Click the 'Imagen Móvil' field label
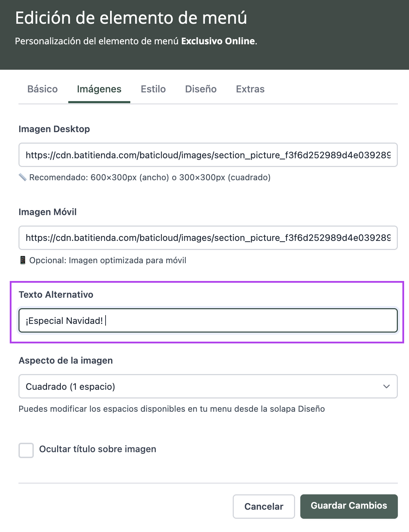The image size is (409, 532). [x=47, y=212]
